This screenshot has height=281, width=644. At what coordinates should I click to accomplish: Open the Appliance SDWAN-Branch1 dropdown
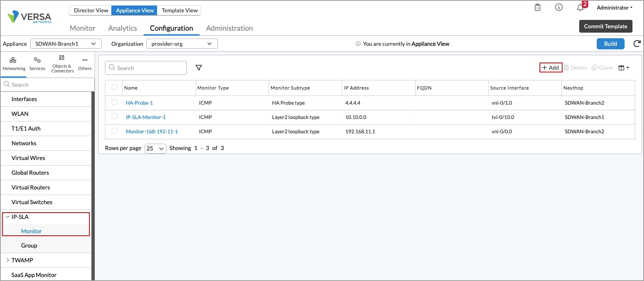(66, 44)
